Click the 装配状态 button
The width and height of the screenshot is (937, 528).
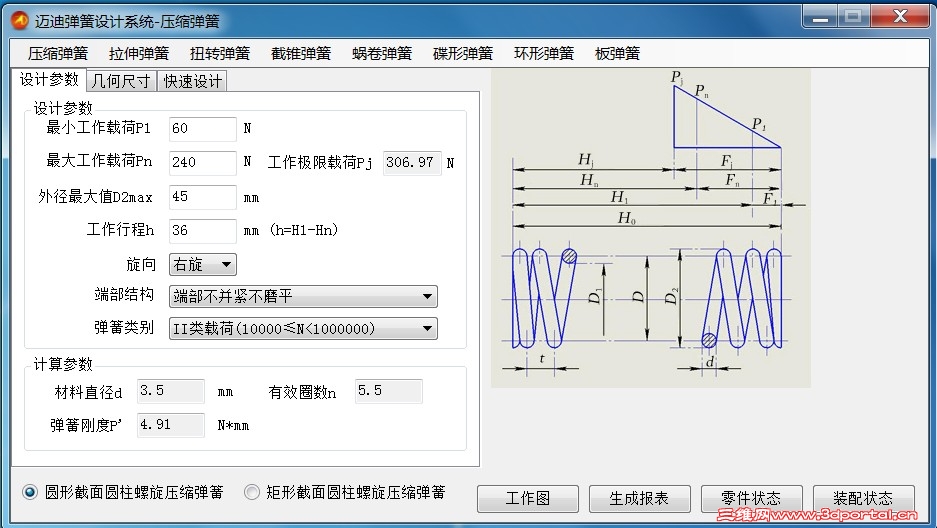pos(863,499)
